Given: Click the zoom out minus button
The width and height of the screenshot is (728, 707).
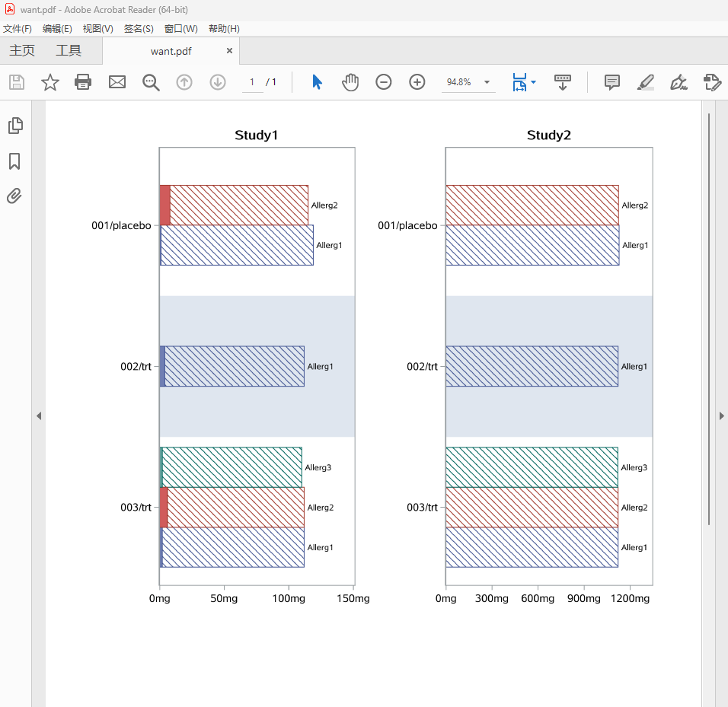Looking at the screenshot, I should tap(384, 82).
